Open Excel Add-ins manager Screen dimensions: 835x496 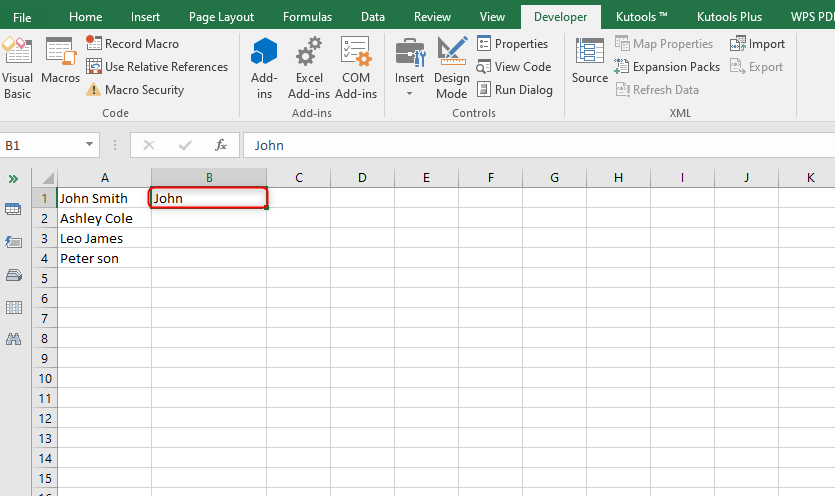coord(309,68)
